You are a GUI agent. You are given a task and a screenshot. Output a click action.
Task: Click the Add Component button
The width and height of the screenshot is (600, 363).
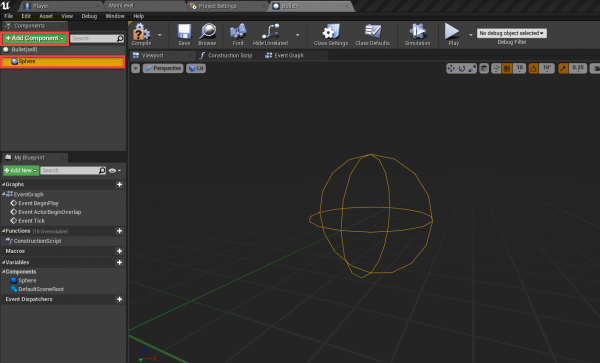pyautogui.click(x=35, y=38)
